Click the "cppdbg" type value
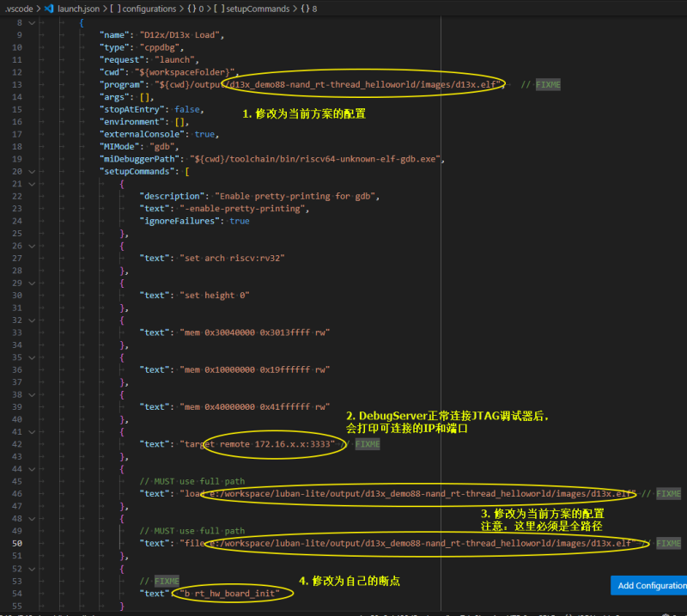Screen dimensions: 687x616 pyautogui.click(x=160, y=47)
